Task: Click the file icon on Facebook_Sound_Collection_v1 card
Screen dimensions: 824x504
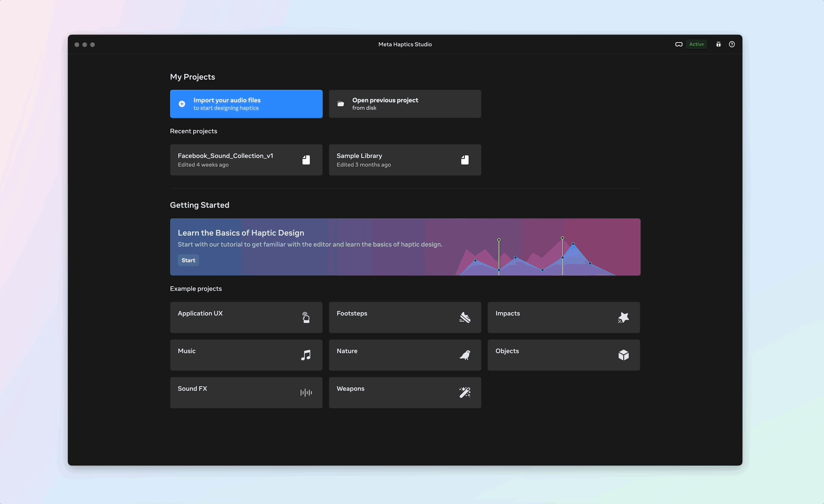Action: [306, 160]
